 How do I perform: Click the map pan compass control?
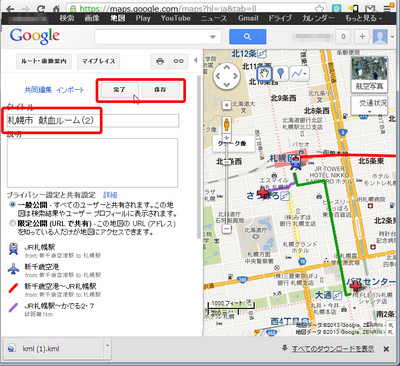(227, 76)
